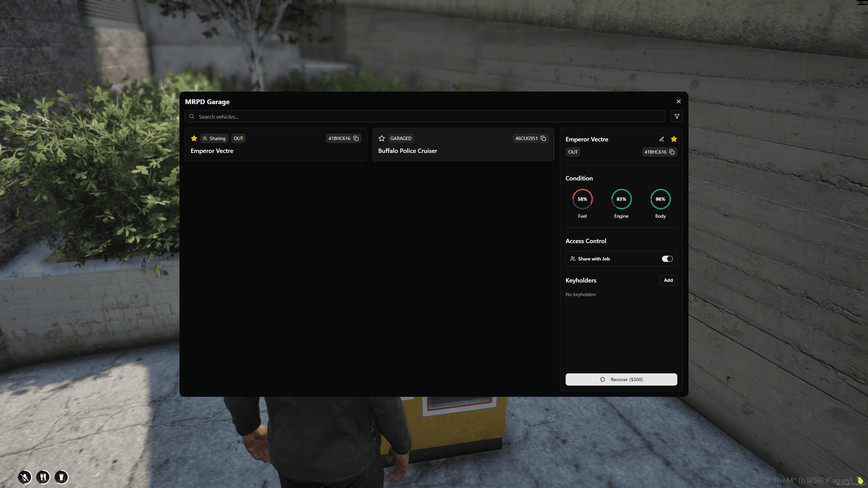Viewport: 868px width, 488px height.
Task: Click the search magnifier in the vehicles bar
Action: point(192,116)
